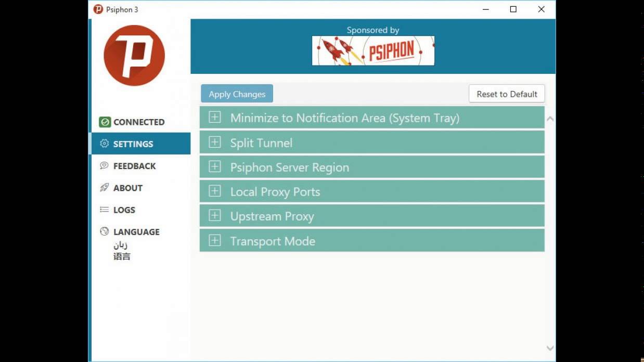The image size is (644, 362).
Task: Go to the ABOUT tab
Action: pyautogui.click(x=141, y=188)
